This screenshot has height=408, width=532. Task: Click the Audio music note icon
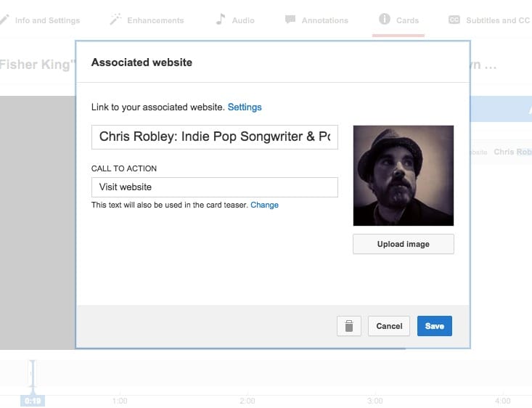[221, 20]
